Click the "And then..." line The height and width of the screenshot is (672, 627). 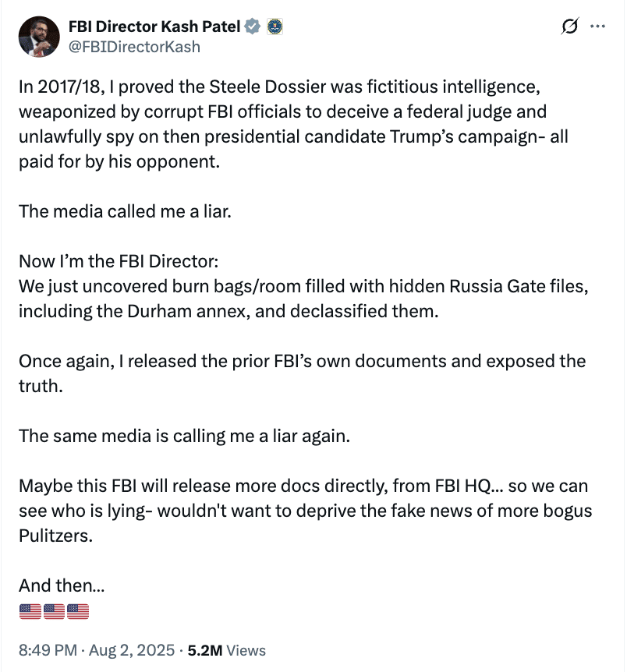(62, 585)
